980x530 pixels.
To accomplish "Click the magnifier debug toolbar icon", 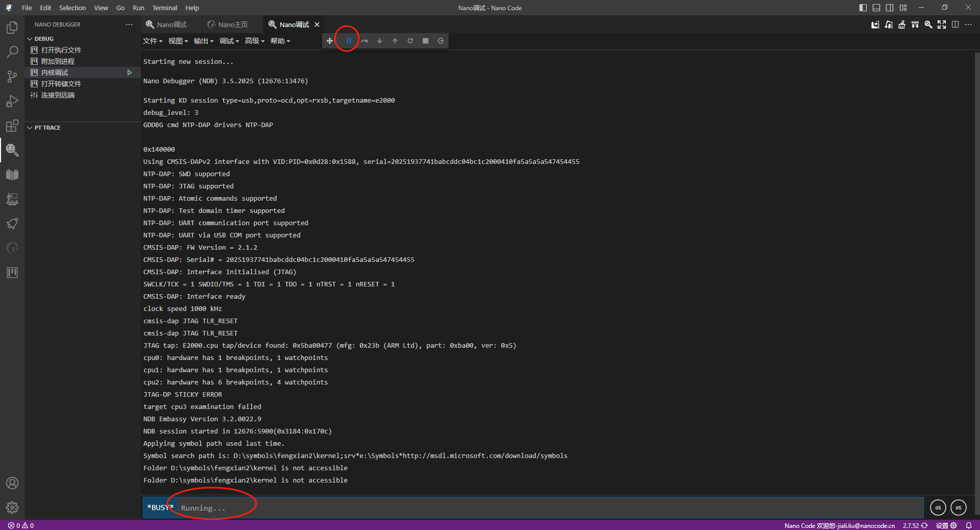I will [928, 25].
